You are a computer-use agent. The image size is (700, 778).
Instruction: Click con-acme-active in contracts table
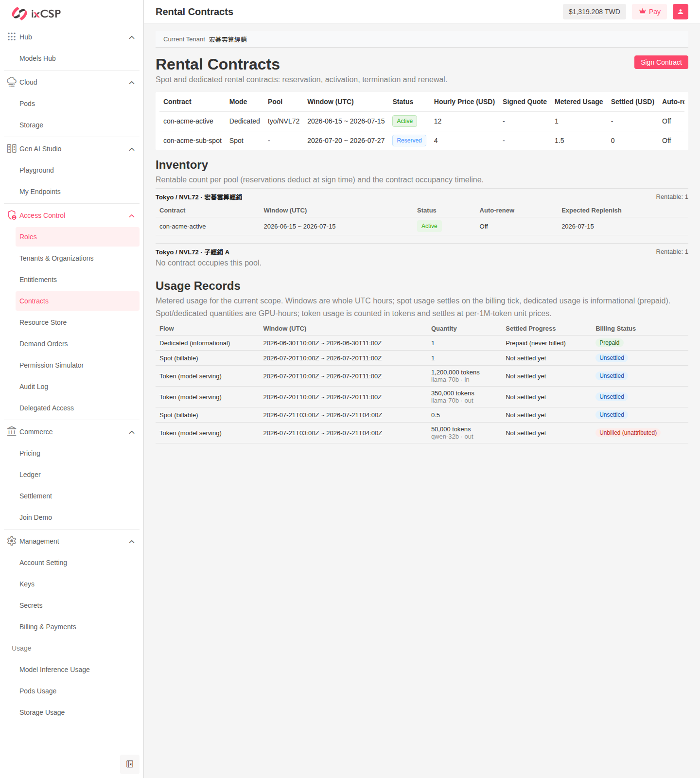tap(188, 121)
